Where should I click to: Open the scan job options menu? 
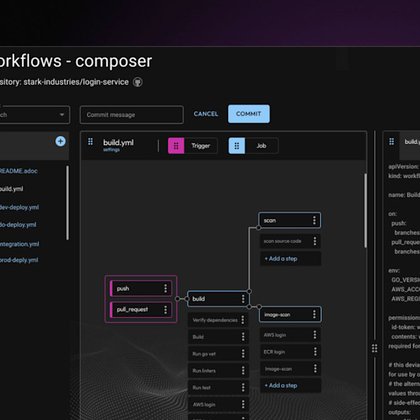pyautogui.click(x=314, y=220)
